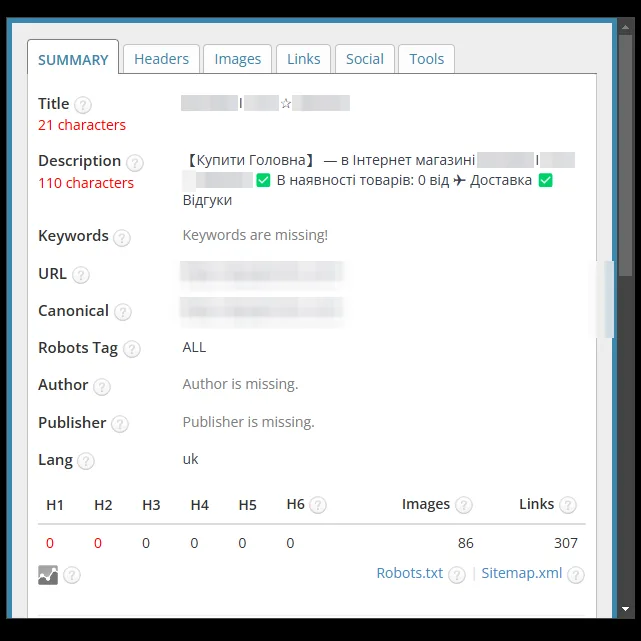Click the help icon beside URL
Image resolution: width=641 pixels, height=641 pixels.
81,275
